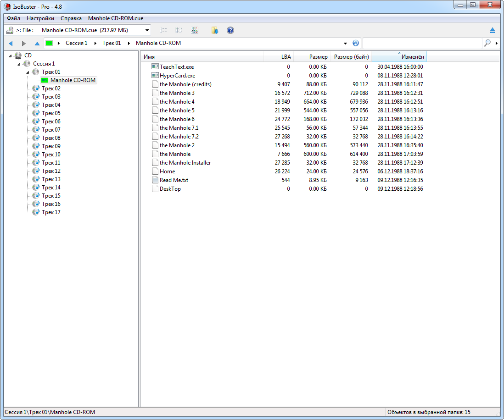This screenshot has height=420, width=504.
Task: Switch to large icons grid view
Action: click(195, 30)
